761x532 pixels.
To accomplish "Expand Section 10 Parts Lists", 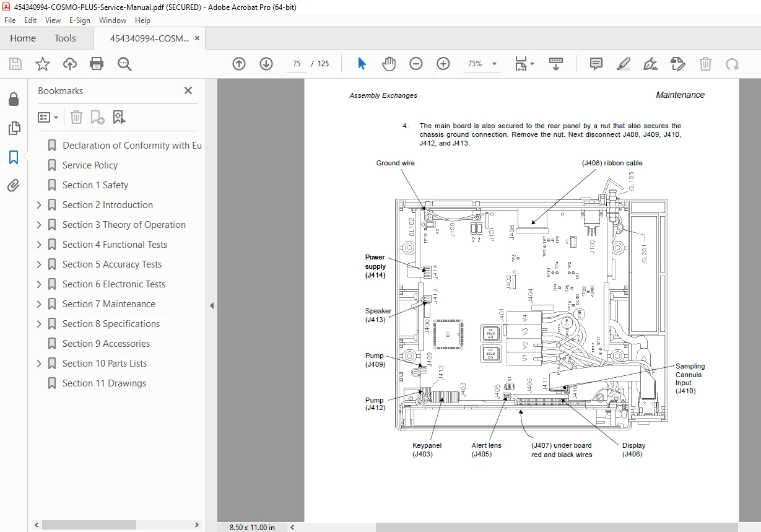I will (39, 364).
